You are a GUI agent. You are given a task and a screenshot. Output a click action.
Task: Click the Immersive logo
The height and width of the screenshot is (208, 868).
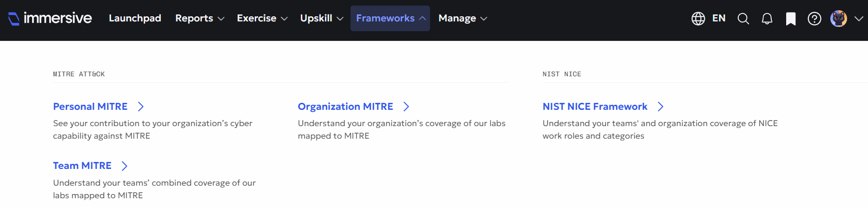[x=50, y=18]
